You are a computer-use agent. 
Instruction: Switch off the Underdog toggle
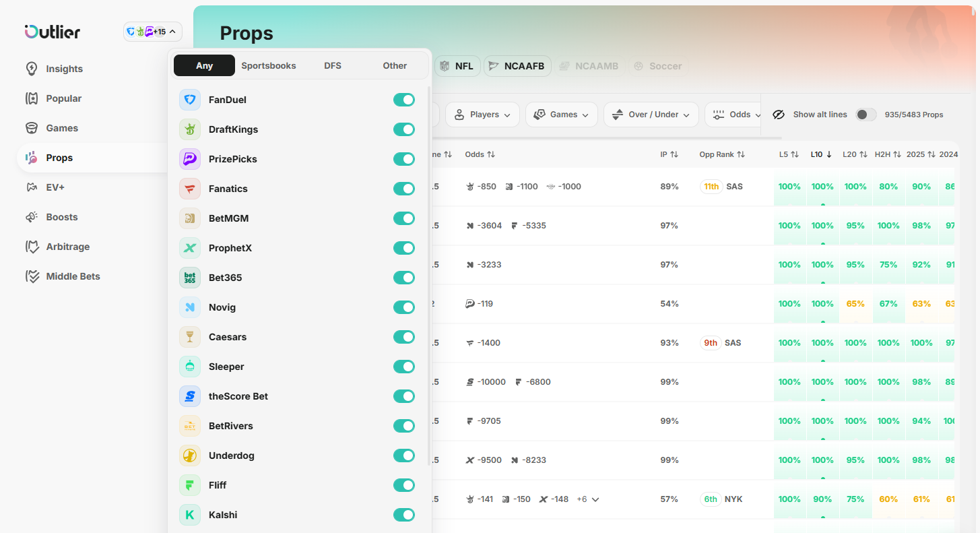point(404,456)
